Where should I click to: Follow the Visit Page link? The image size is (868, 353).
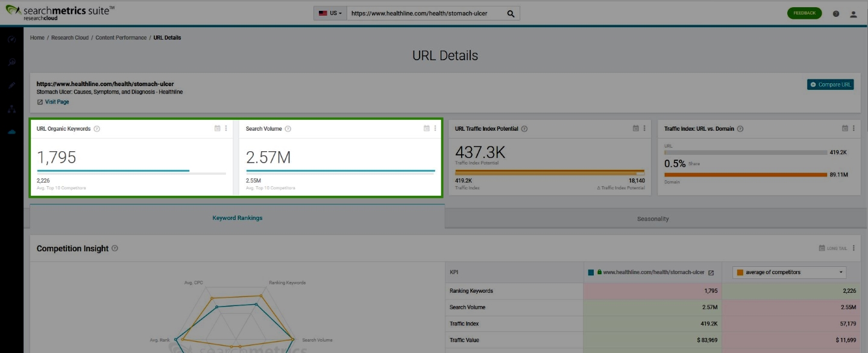point(57,102)
